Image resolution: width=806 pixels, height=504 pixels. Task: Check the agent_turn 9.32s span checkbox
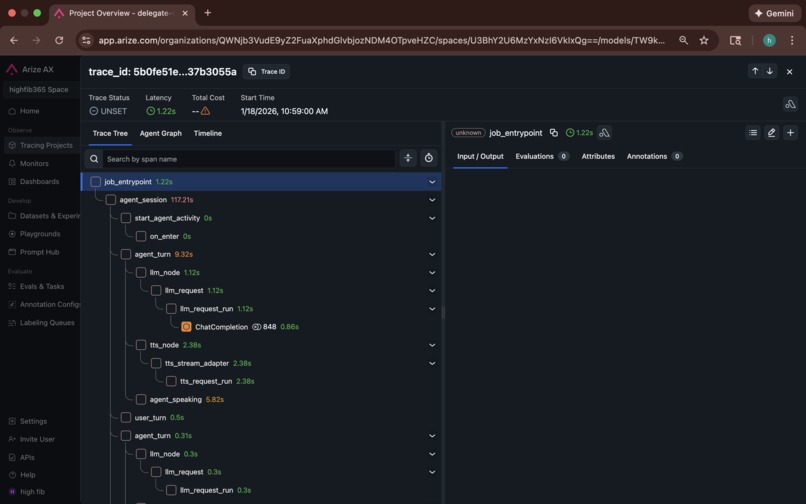[126, 254]
